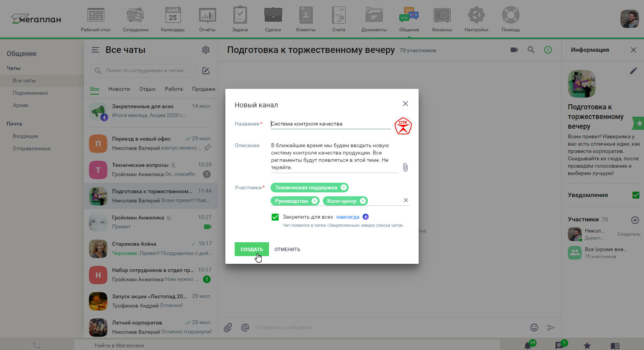Open the Финансы section
The height and width of the screenshot is (350, 644).
tap(442, 19)
